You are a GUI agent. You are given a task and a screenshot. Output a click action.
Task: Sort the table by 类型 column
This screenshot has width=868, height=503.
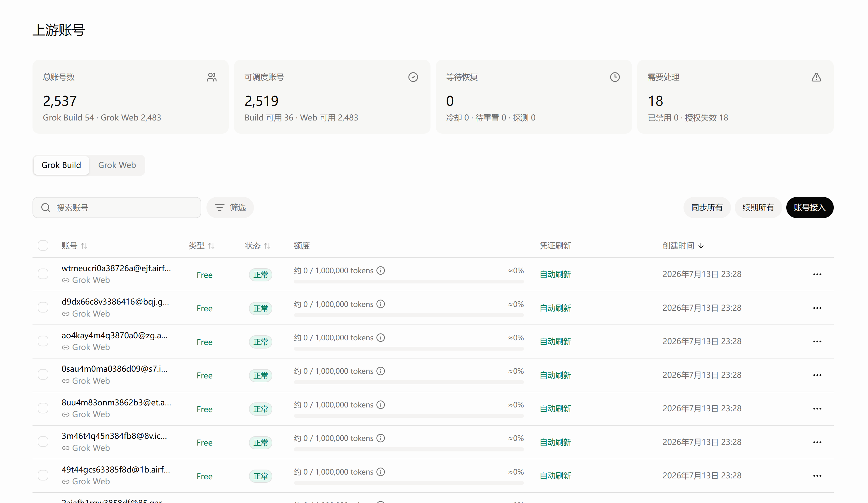[202, 246]
